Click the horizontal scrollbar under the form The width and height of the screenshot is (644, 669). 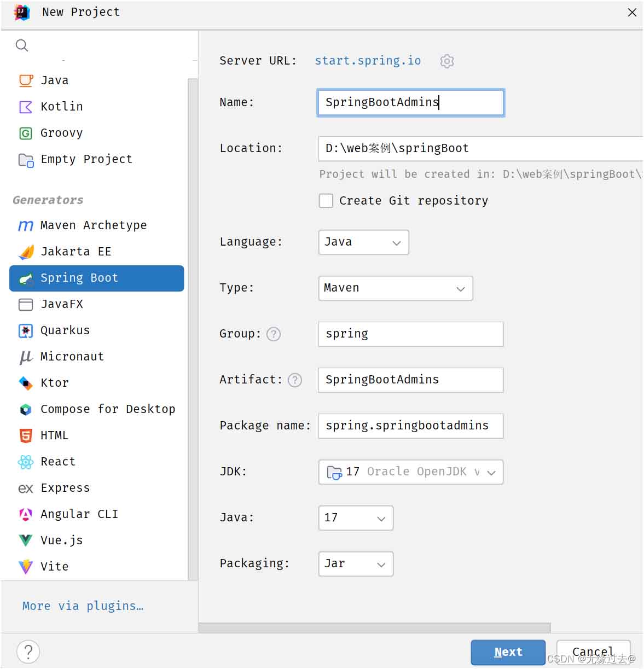(374, 627)
